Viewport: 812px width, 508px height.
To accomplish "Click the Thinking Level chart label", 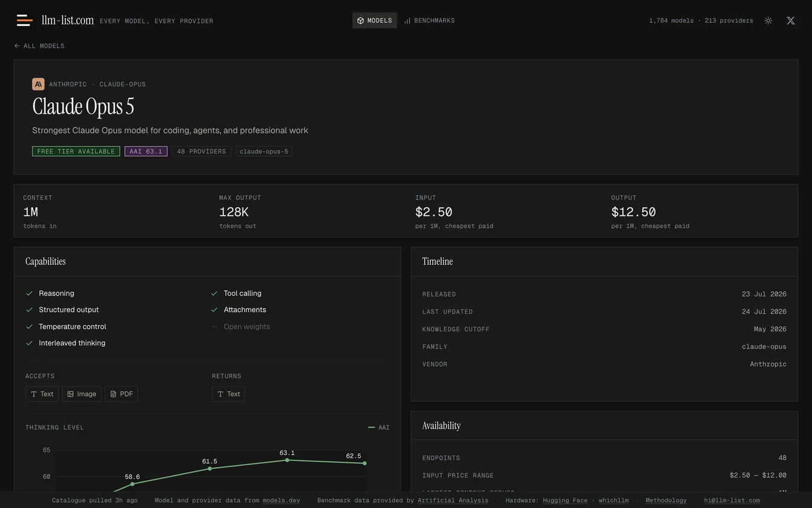I will 54,428.
